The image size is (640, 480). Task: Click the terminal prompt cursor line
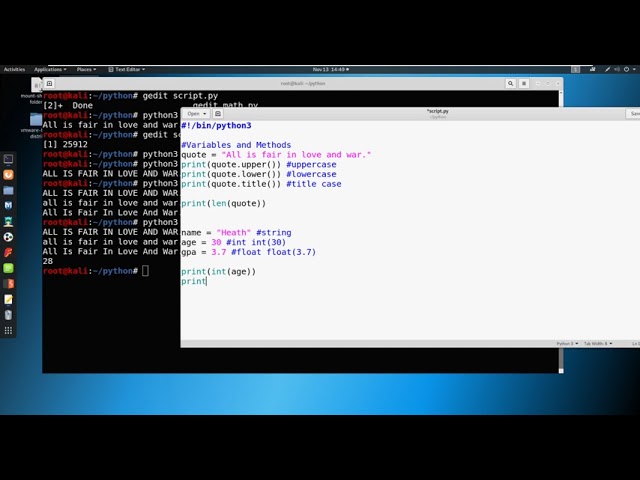coord(96,271)
